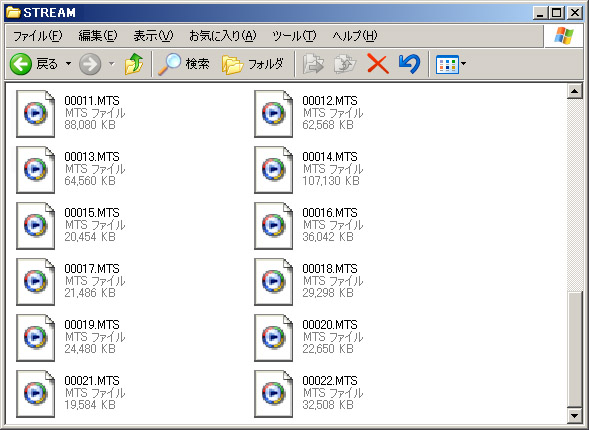This screenshot has height=430, width=589.
Task: Select the 00019.MTS file icon
Action: pyautogui.click(x=35, y=338)
